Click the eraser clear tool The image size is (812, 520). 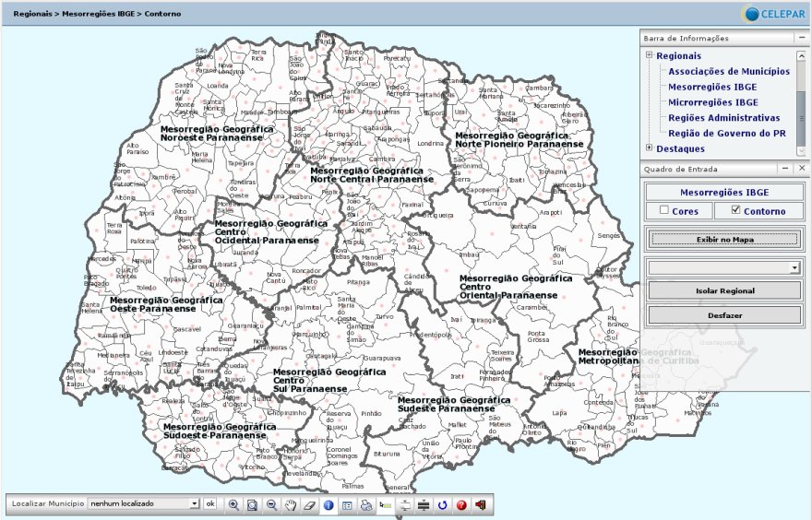click(309, 504)
